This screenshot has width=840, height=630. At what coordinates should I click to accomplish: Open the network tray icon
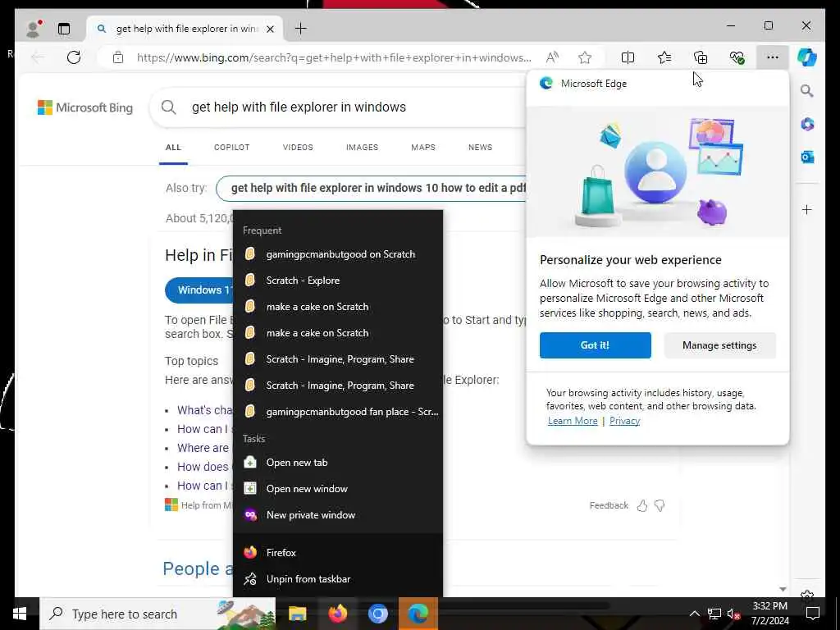714,614
